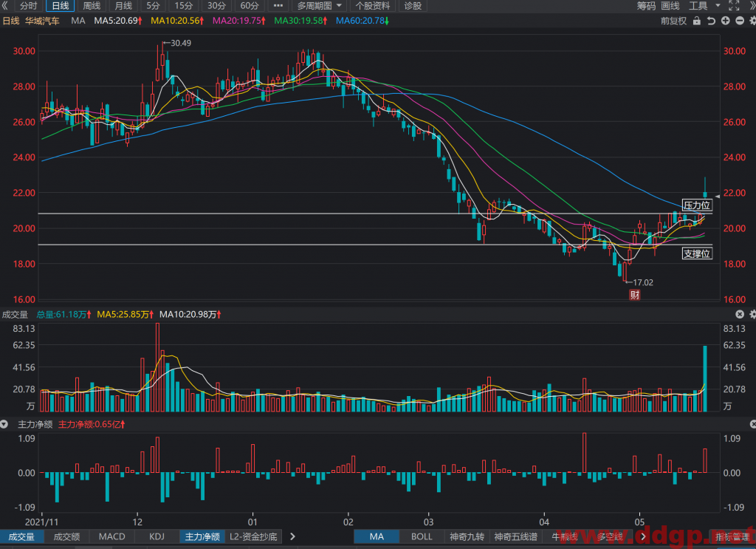Click the 17.02 low price label
Image resolution: width=756 pixels, height=549 pixels.
tap(643, 282)
